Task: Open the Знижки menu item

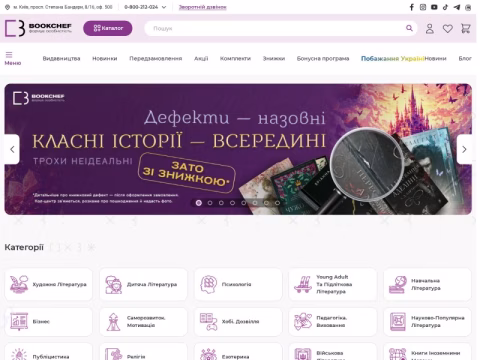Action: pyautogui.click(x=274, y=59)
